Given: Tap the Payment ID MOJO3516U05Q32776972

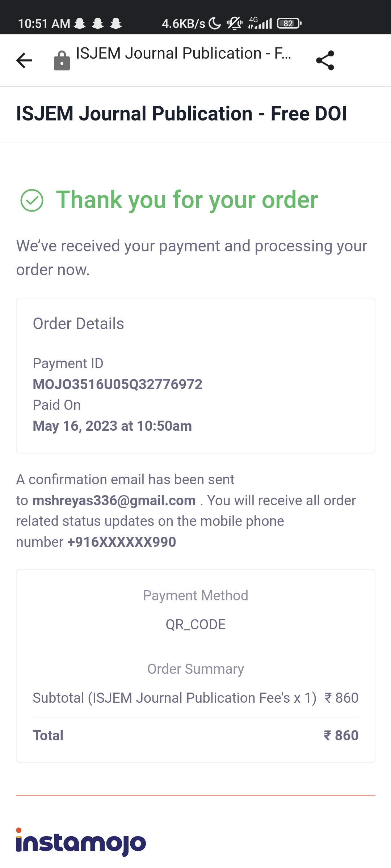Looking at the screenshot, I should tap(117, 384).
